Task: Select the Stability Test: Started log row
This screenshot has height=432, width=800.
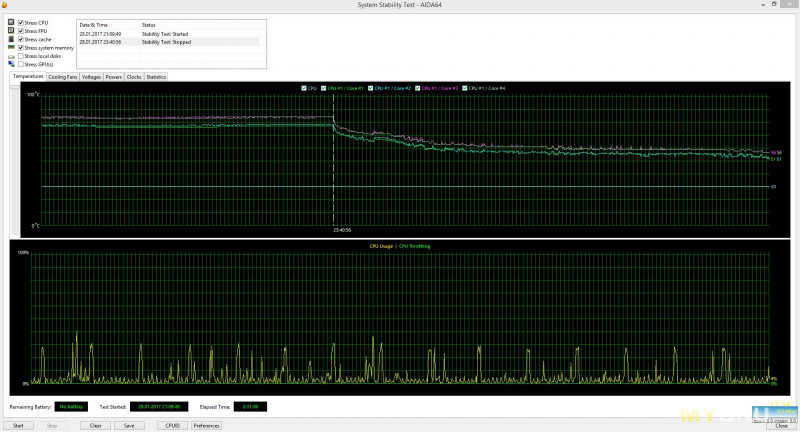Action: point(168,34)
